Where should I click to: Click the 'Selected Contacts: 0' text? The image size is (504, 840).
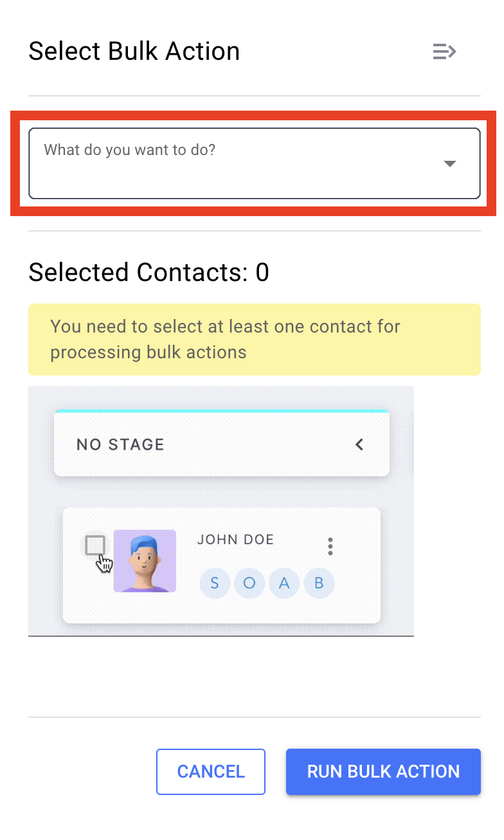click(149, 273)
